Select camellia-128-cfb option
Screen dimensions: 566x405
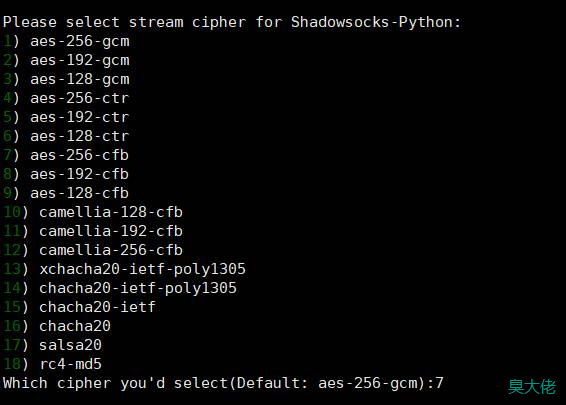[93, 212]
